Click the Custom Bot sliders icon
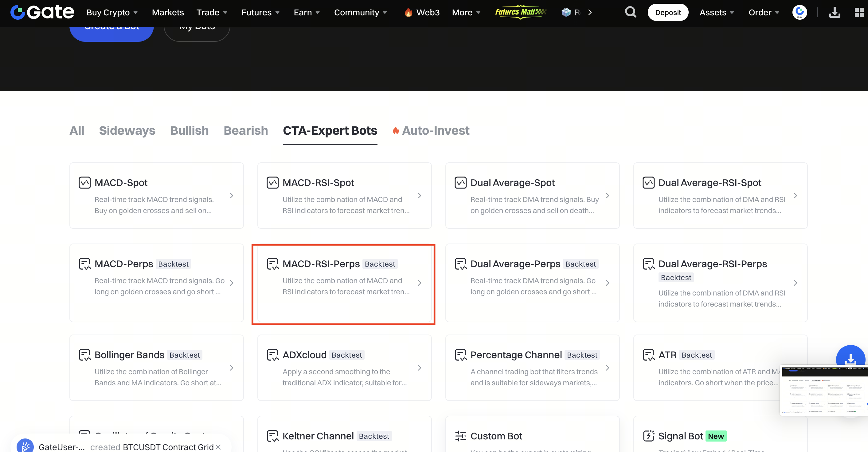The image size is (868, 452). (460, 436)
